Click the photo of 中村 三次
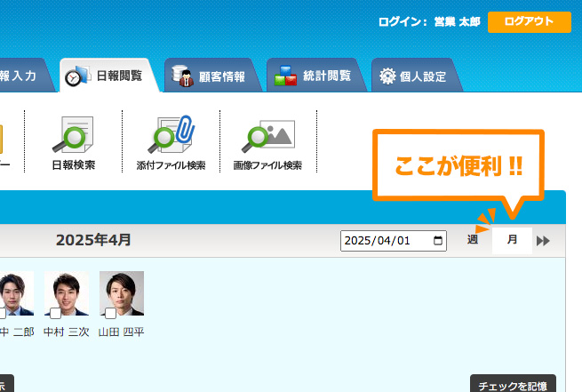 [67, 293]
